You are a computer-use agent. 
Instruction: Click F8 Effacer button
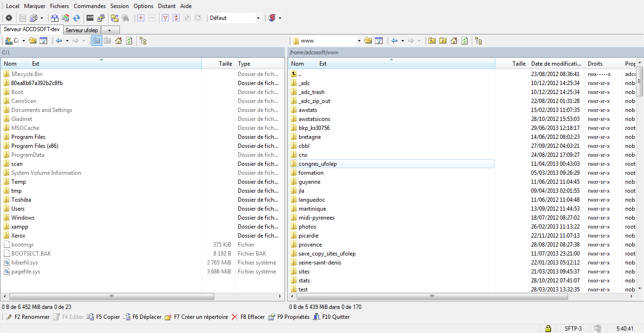click(x=248, y=317)
